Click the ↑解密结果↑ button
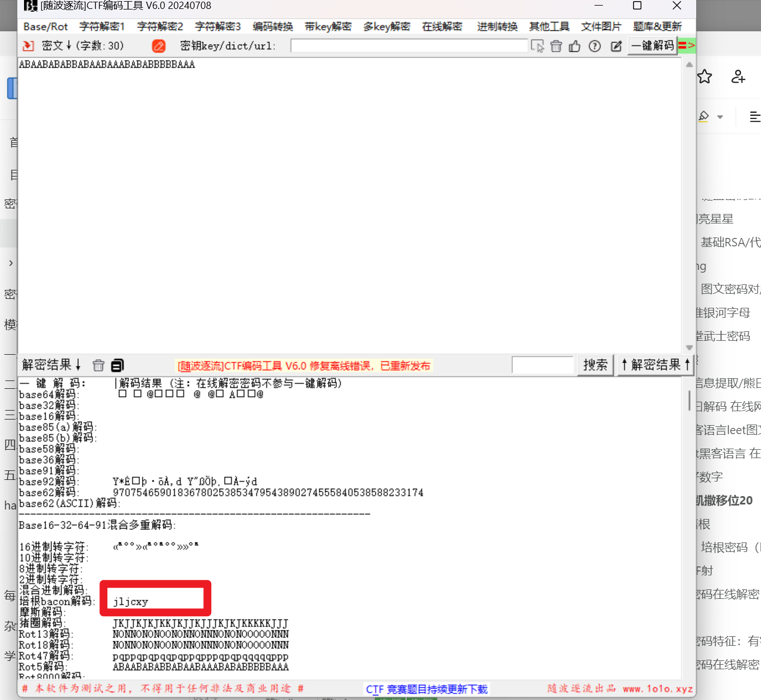This screenshot has width=761, height=700. pos(656,365)
